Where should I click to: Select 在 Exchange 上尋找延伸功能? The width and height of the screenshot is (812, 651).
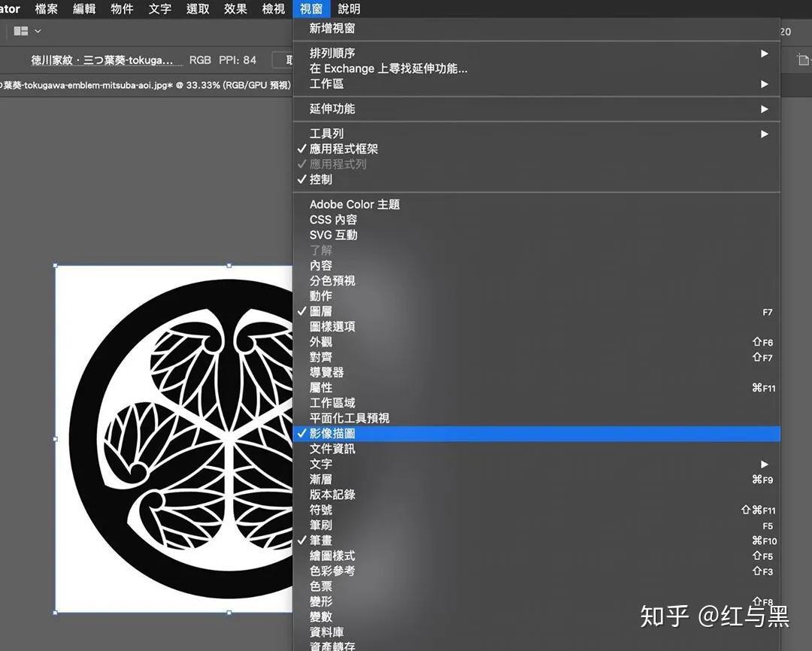pos(537,68)
